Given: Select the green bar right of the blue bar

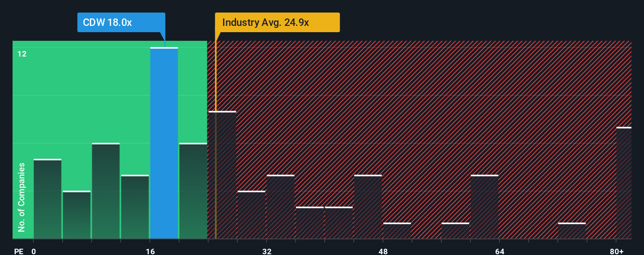Looking at the screenshot, I should [193, 191].
